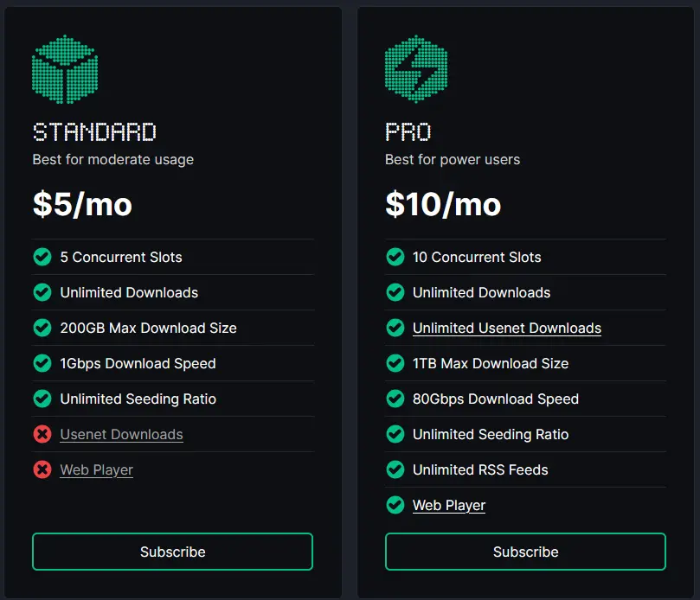Click green checkmark next to 5 Concurrent Slots

coord(42,257)
